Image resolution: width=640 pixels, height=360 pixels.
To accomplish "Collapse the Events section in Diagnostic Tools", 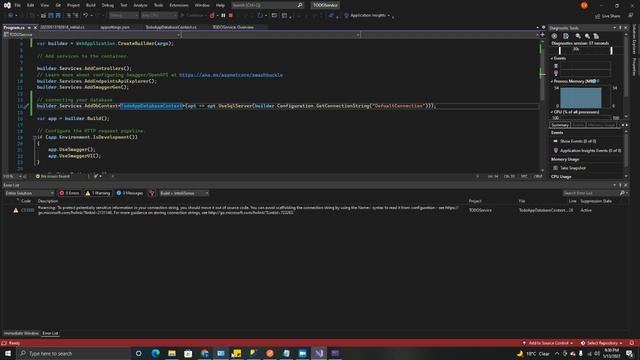I will [552, 58].
